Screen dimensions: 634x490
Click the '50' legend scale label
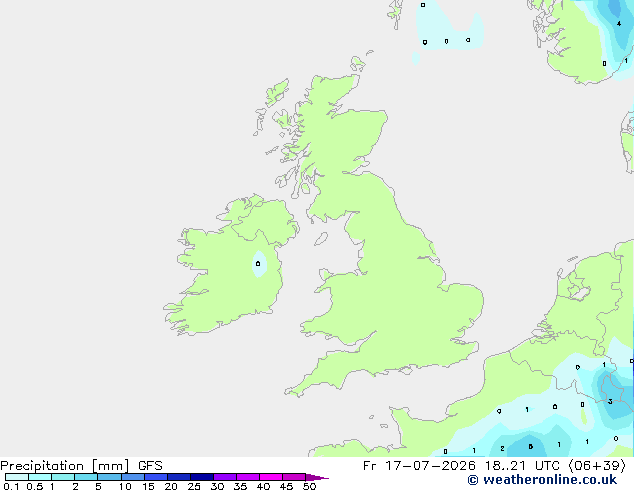(309, 486)
